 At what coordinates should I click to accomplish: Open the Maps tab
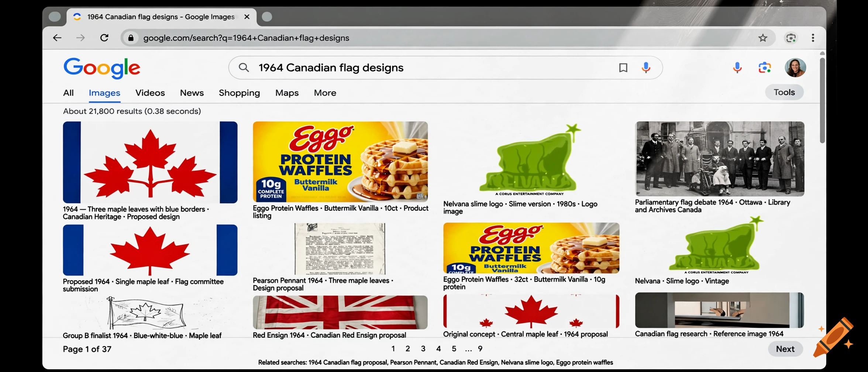(x=287, y=93)
